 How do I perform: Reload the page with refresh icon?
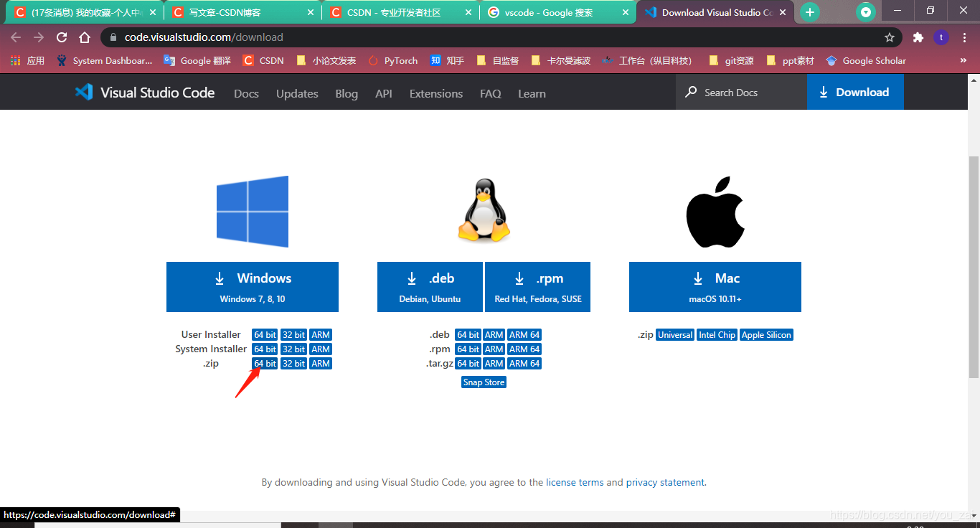point(62,37)
